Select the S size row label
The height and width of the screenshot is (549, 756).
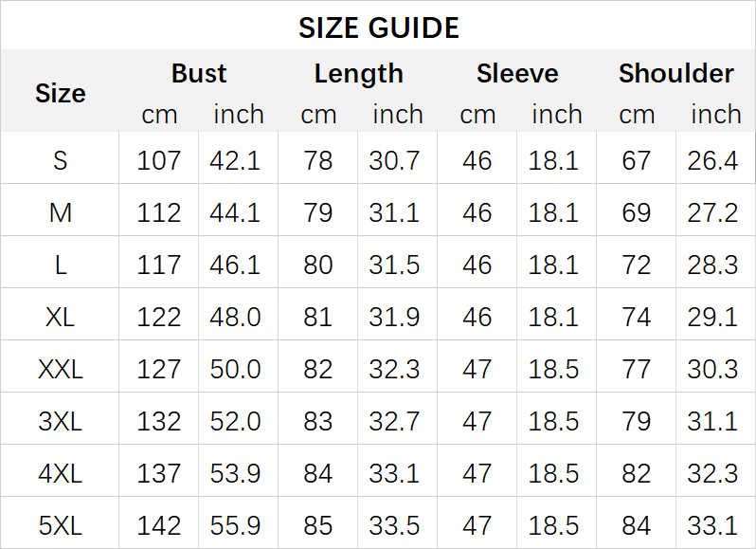[60, 160]
